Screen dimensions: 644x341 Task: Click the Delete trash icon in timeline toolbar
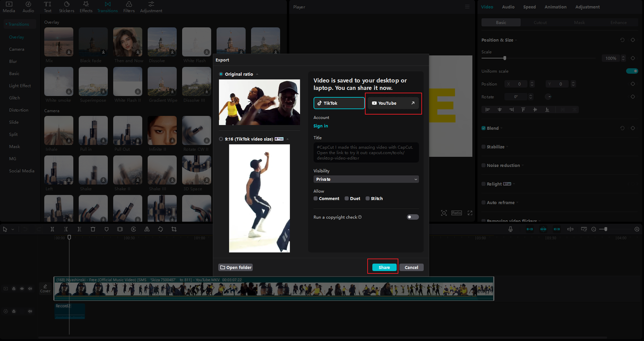[93, 229]
